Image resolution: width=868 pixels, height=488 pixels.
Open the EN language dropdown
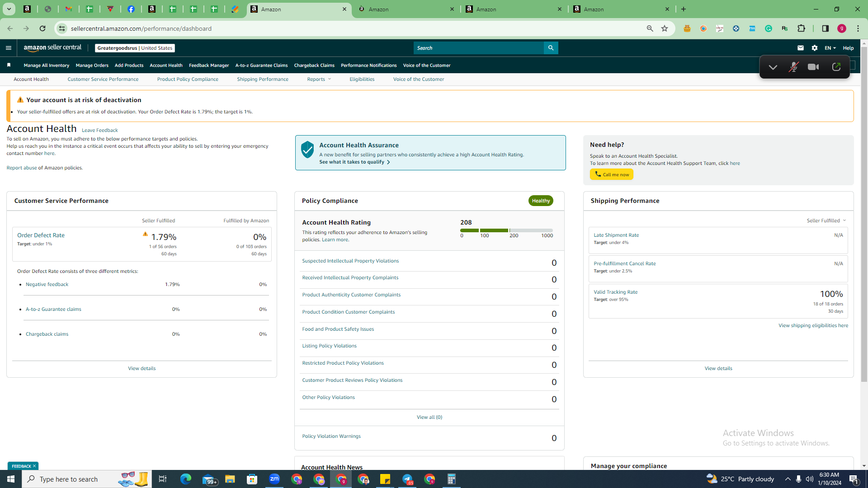coord(830,48)
